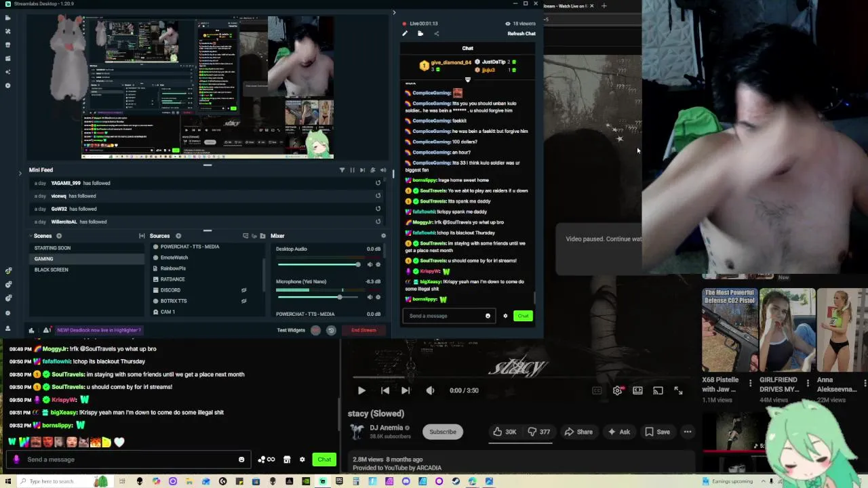Add a new source with the plus icon

click(178, 236)
